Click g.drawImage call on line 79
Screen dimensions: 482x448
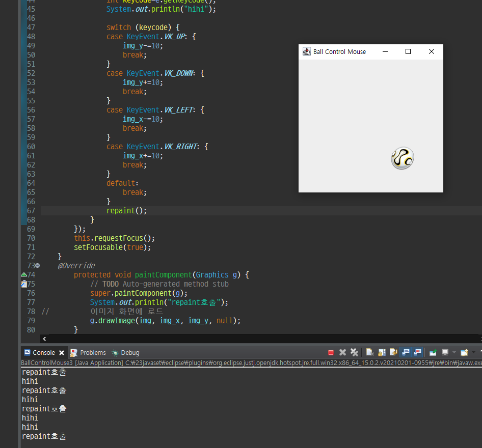165,321
